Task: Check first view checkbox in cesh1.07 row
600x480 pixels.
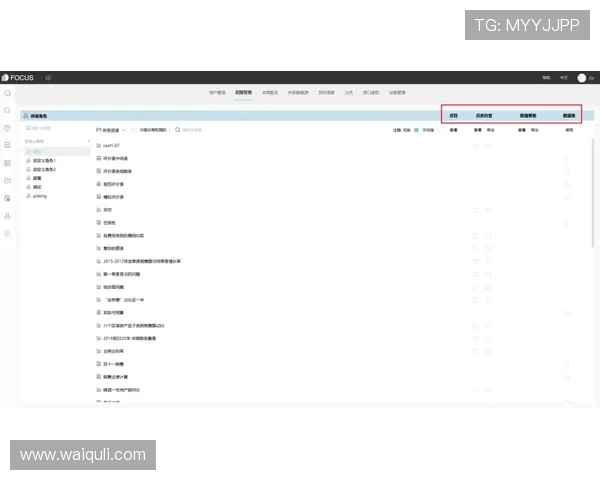Action: click(476, 145)
